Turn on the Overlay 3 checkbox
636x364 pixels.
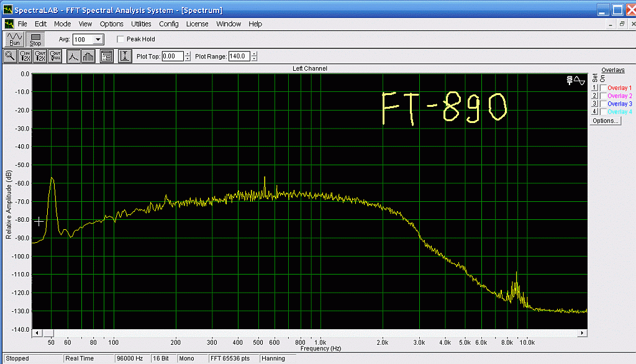[603, 104]
